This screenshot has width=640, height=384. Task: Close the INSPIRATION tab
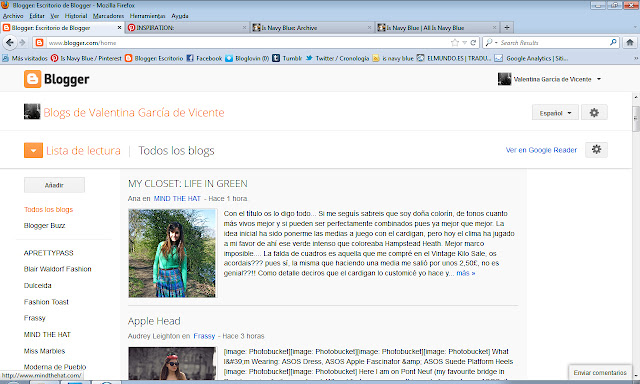pos(244,27)
